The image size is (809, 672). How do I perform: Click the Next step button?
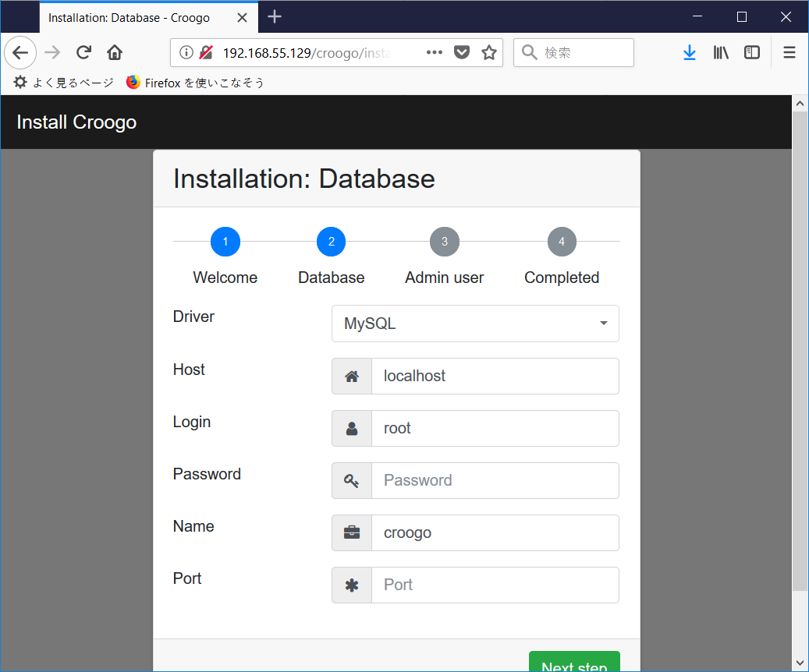574,664
